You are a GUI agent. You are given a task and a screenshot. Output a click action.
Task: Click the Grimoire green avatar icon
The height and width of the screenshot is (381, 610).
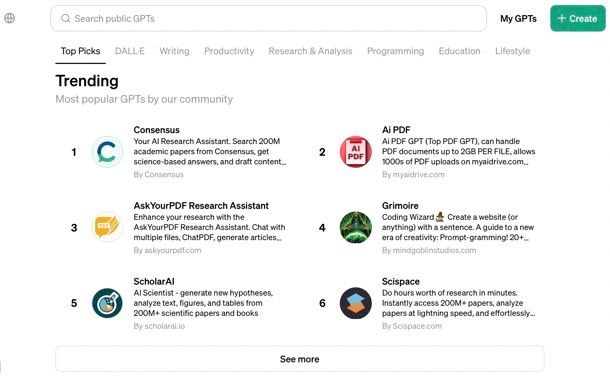[356, 227]
